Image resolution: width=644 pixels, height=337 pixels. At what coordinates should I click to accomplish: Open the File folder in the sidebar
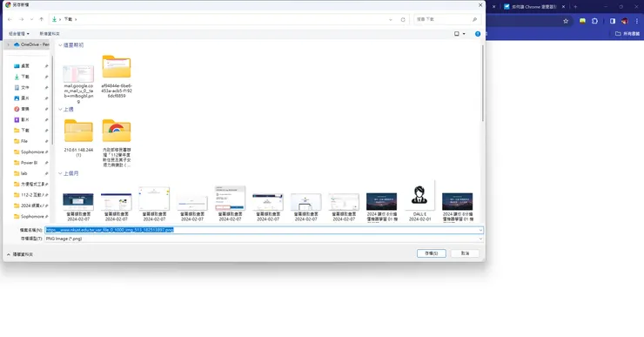[23, 141]
